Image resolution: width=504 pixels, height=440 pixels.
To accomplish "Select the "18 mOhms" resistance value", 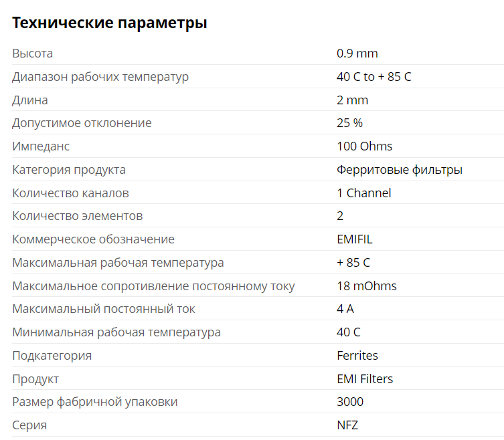I will [x=366, y=286].
